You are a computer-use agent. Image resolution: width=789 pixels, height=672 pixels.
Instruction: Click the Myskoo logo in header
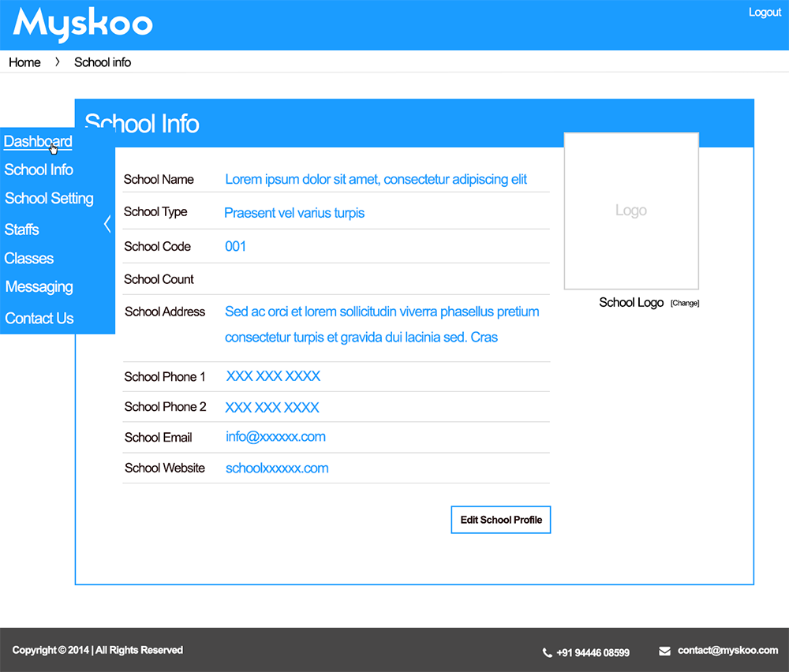click(x=83, y=24)
